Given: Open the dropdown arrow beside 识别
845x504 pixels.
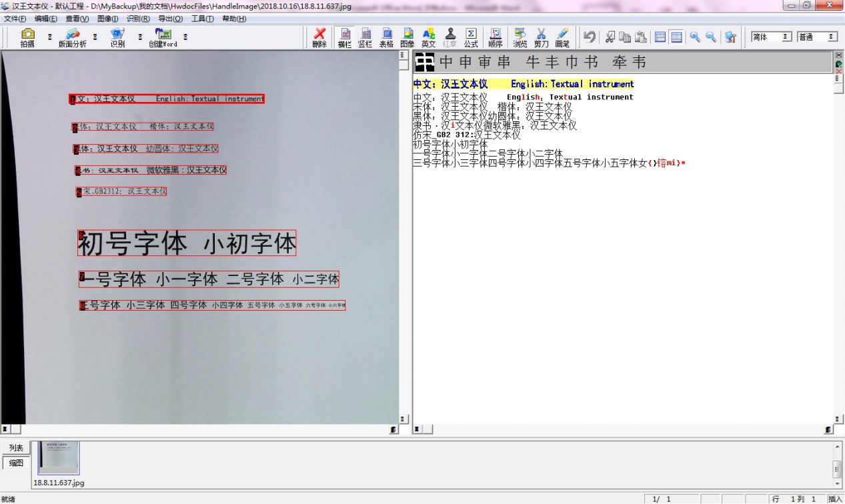Looking at the screenshot, I should (x=140, y=37).
